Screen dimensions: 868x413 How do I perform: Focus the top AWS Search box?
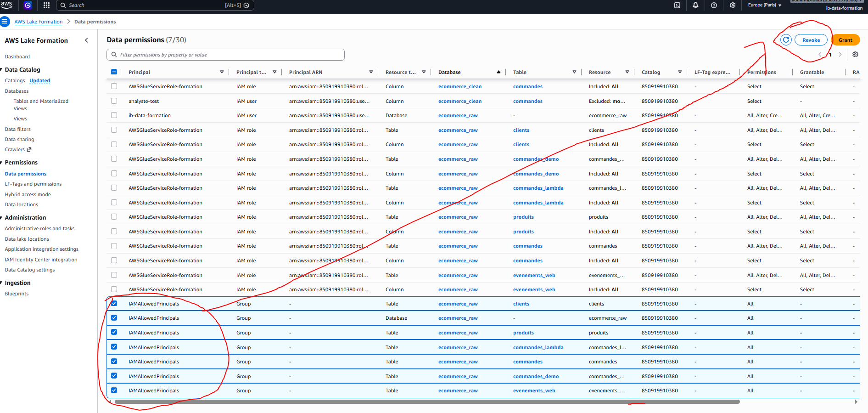[155, 5]
